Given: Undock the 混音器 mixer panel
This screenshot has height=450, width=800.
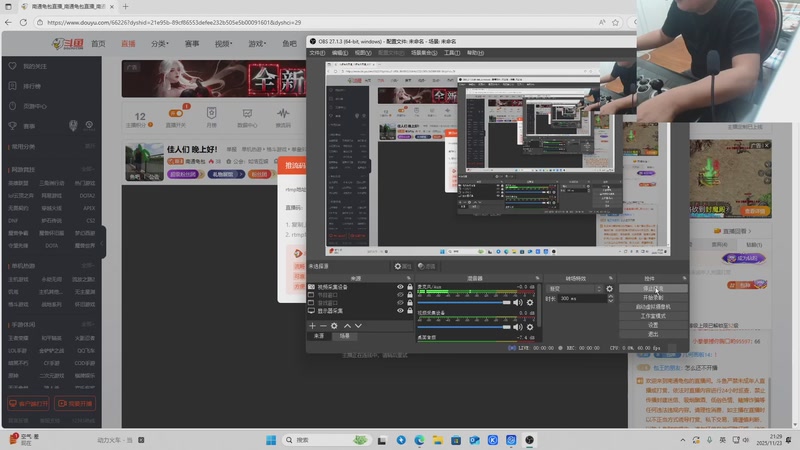Looking at the screenshot, I should [537, 278].
